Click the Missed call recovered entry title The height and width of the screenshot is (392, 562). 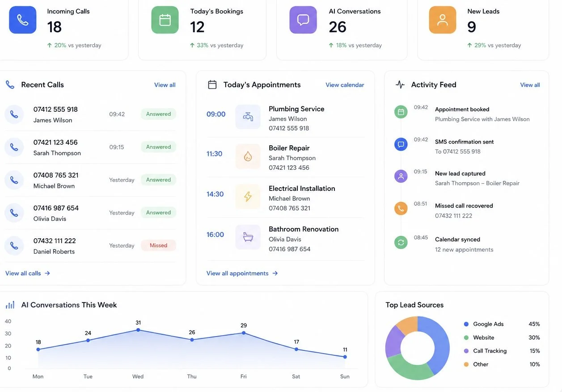point(464,206)
